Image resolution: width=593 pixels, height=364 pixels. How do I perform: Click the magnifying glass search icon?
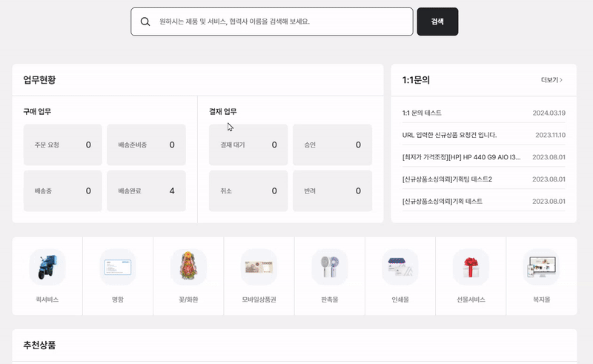(x=145, y=21)
